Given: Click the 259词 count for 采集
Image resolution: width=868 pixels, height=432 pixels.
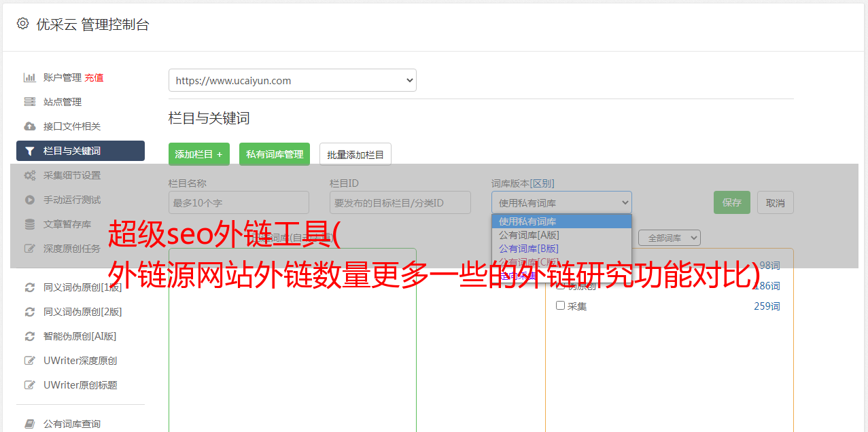Looking at the screenshot, I should click(x=767, y=306).
